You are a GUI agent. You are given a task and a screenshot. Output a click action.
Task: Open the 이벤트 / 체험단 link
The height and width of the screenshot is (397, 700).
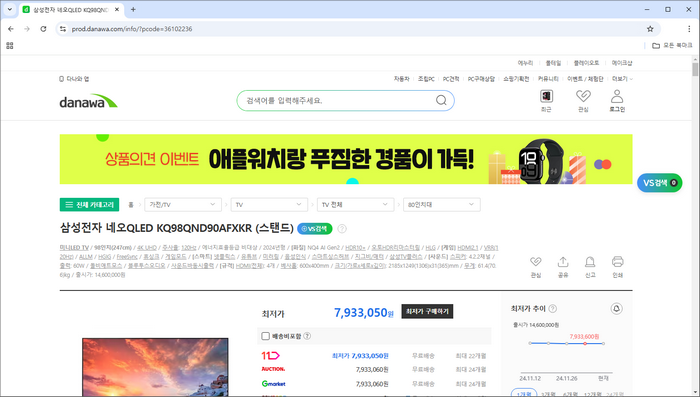[585, 79]
